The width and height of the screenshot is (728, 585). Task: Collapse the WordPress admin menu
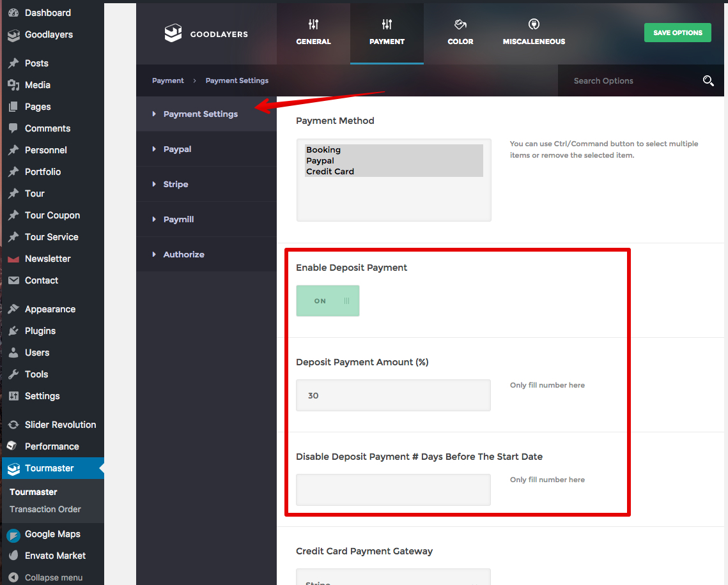(53, 577)
